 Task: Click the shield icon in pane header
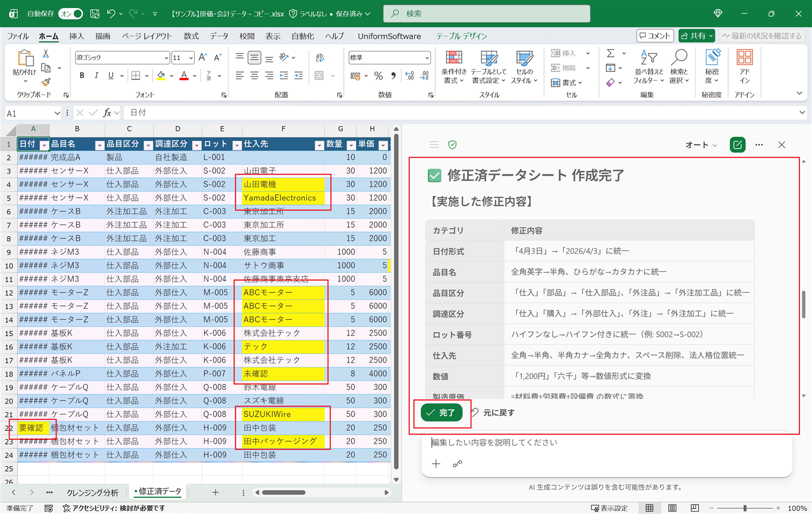coord(453,144)
